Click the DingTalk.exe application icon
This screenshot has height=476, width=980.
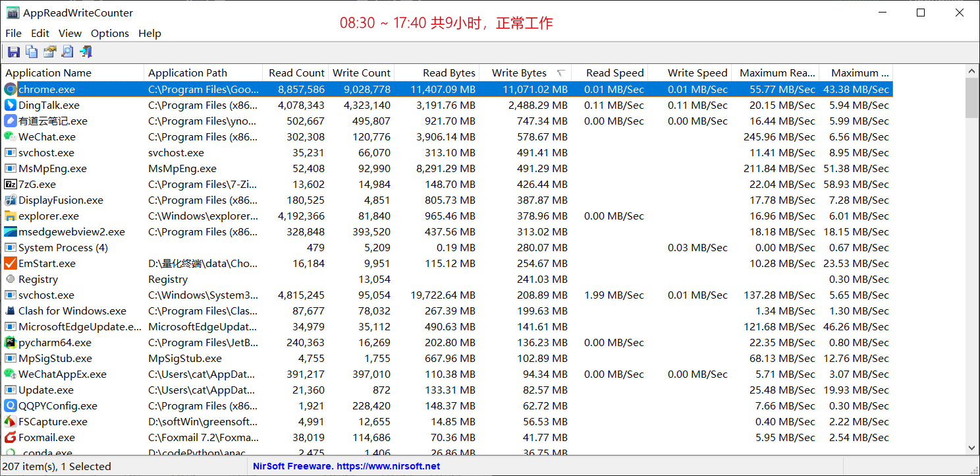tap(11, 105)
